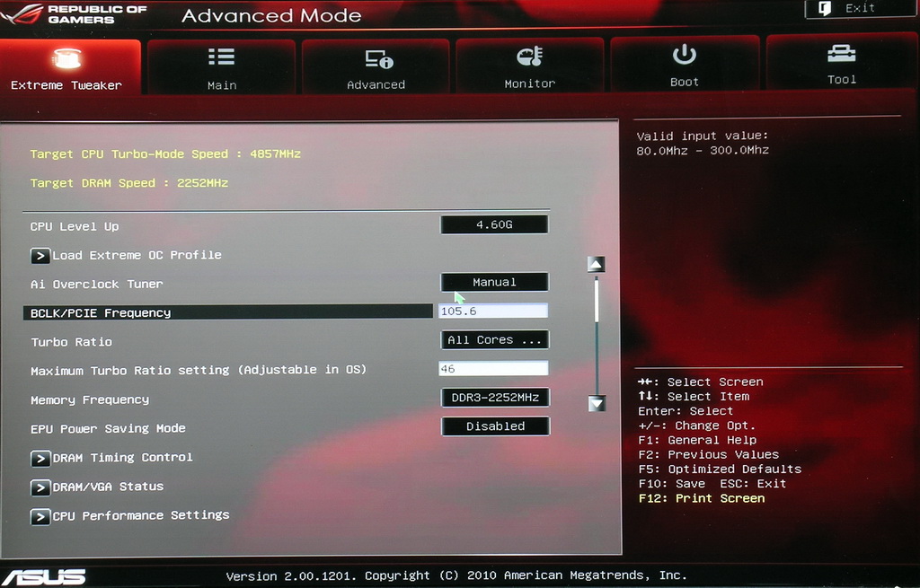The image size is (920, 588).
Task: Open the CPU Performance Settings entry
Action: tap(141, 515)
